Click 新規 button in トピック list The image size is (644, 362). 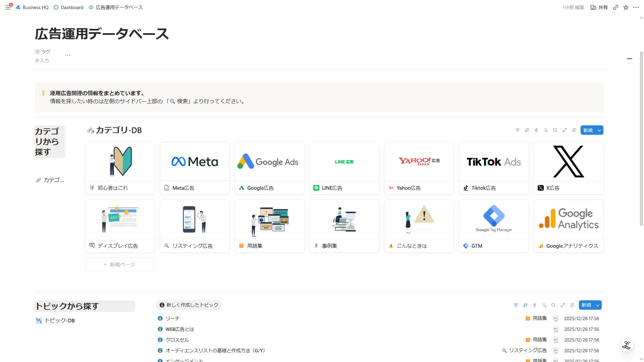click(x=586, y=305)
